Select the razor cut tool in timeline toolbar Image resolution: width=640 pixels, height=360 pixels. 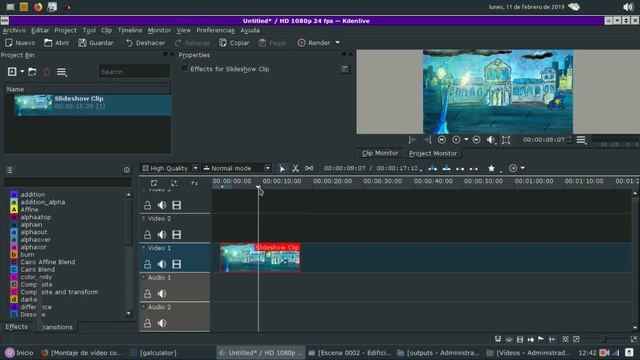coord(296,168)
